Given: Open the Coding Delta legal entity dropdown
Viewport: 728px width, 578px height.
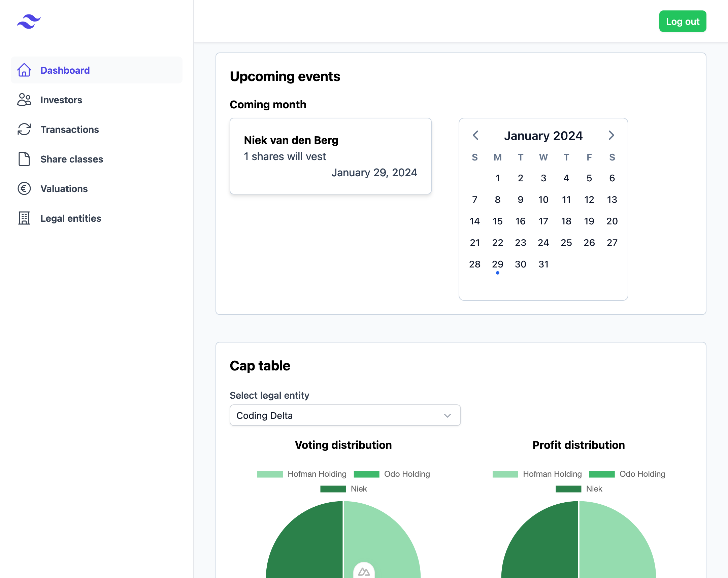Looking at the screenshot, I should coord(345,416).
